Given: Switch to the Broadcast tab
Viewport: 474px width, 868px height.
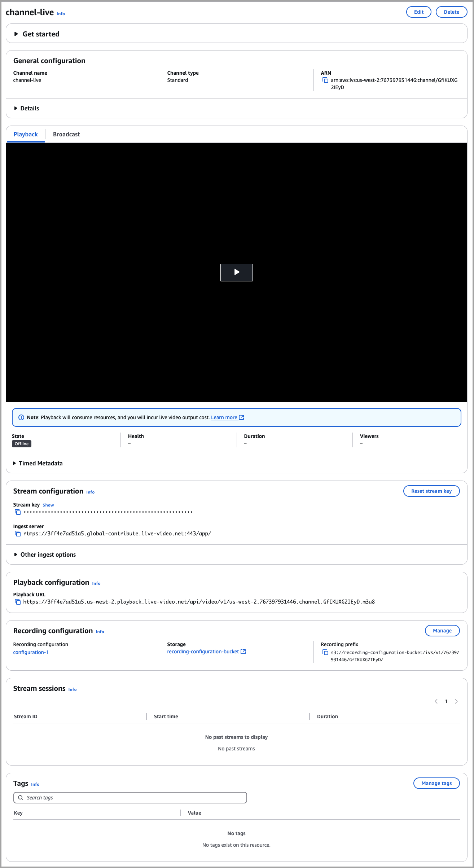Looking at the screenshot, I should click(66, 134).
